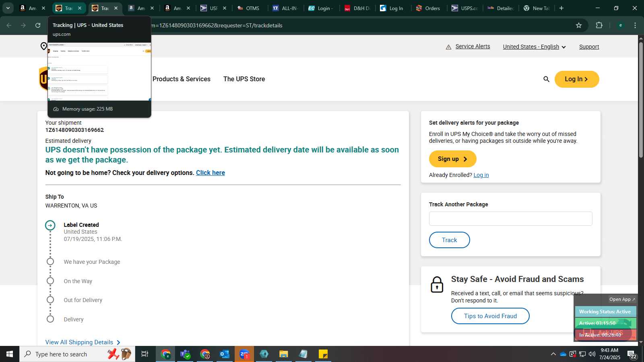This screenshot has height=362, width=644.
Task: Click the padlock icon beside Stay Safe
Action: [x=437, y=284]
